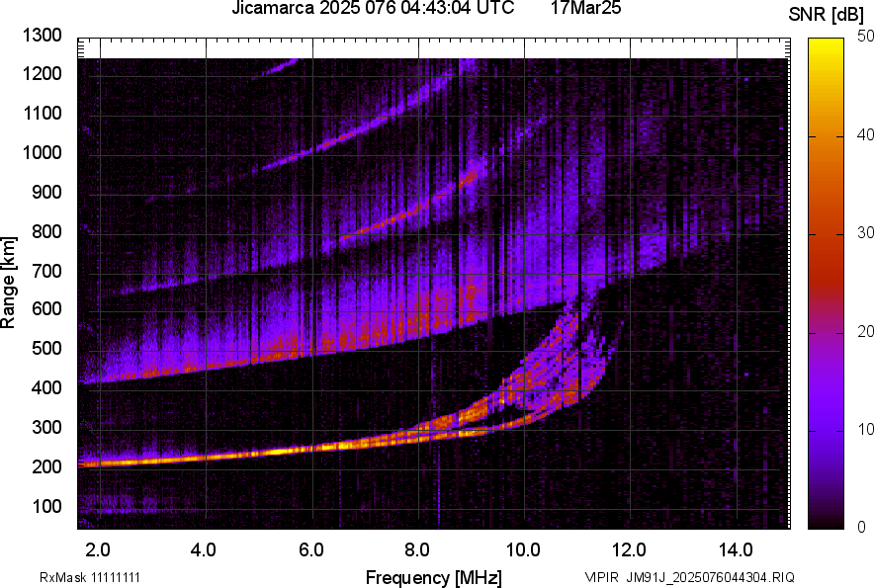Click the SNR [dB] colorbar label
Viewport: 874px width, 588px height.
826,15
